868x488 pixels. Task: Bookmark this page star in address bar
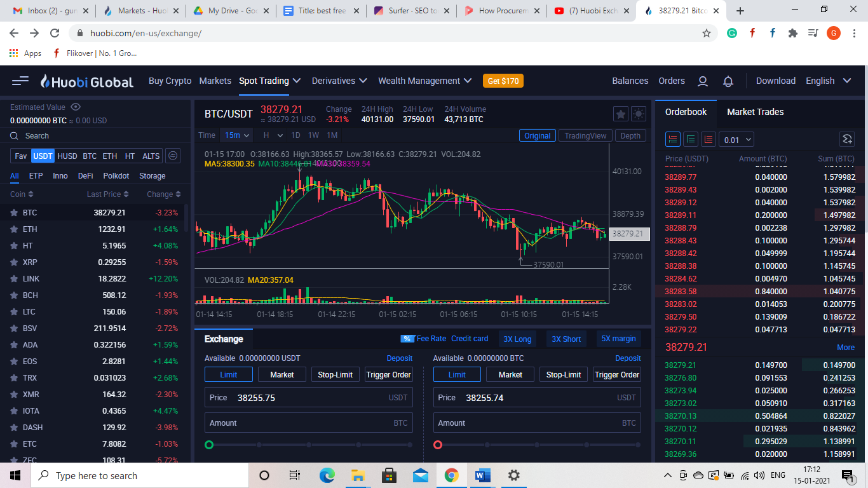[x=707, y=33]
